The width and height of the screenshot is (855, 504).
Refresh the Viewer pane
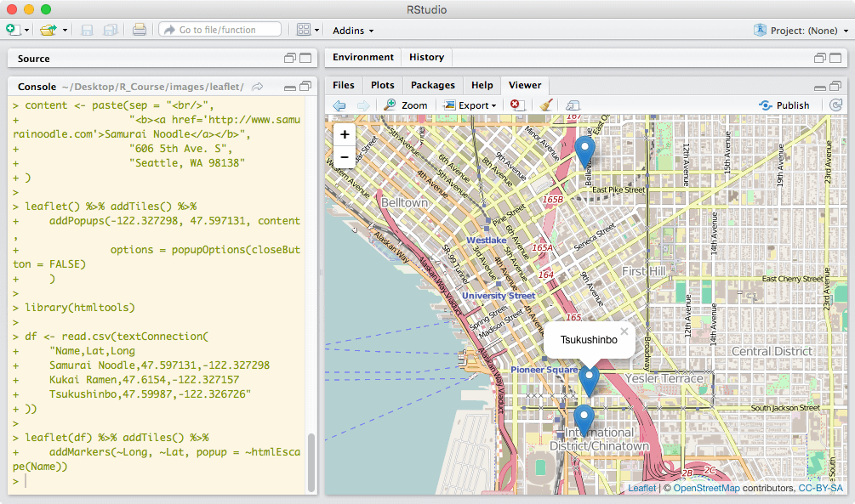coord(835,105)
